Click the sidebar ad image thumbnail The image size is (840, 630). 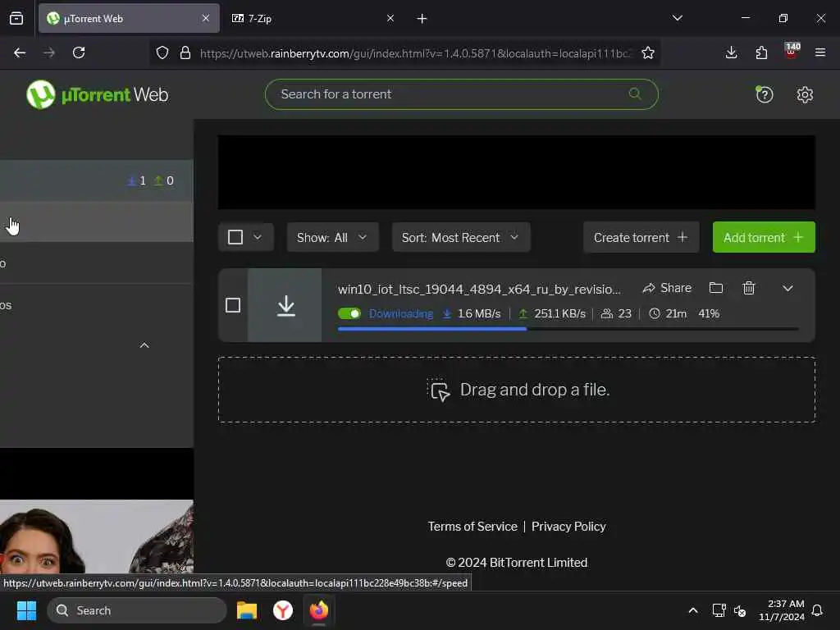[x=97, y=536]
